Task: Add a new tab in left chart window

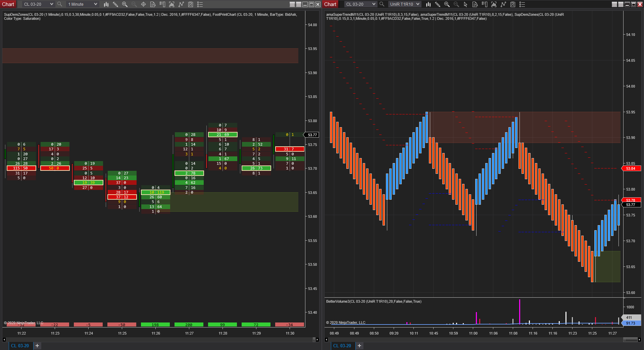Action: coord(37,346)
